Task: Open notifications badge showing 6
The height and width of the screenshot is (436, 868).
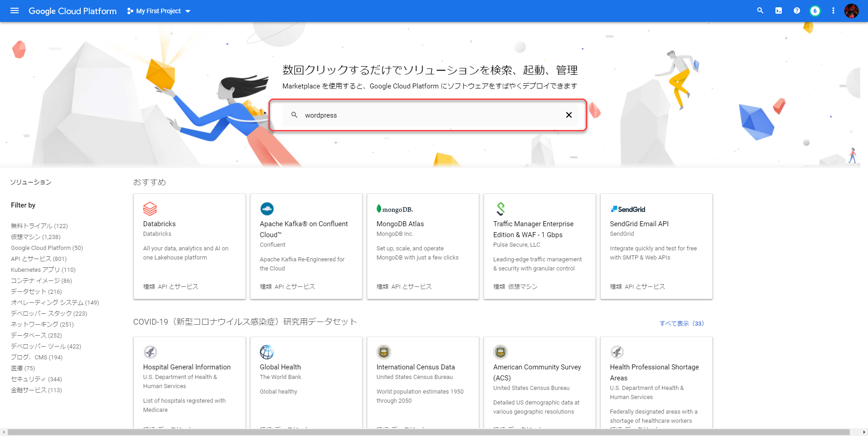Action: click(x=815, y=11)
